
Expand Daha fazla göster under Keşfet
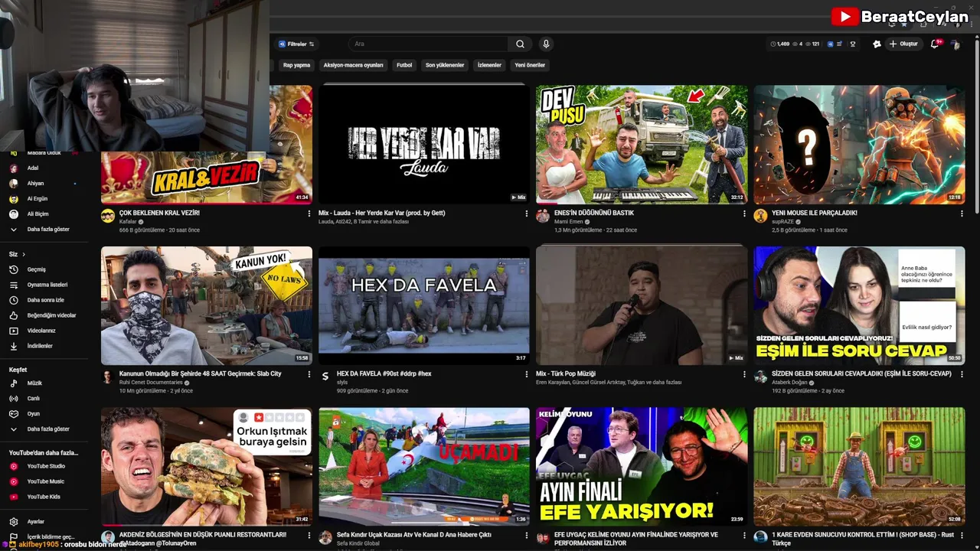click(x=48, y=429)
